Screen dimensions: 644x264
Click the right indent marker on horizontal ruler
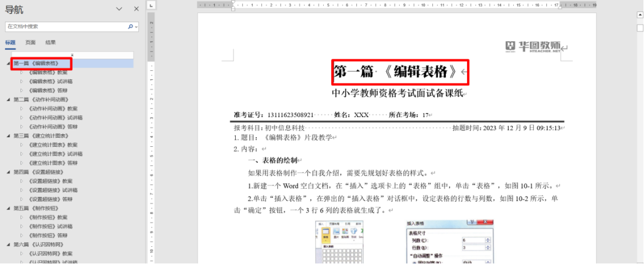(x=559, y=7)
